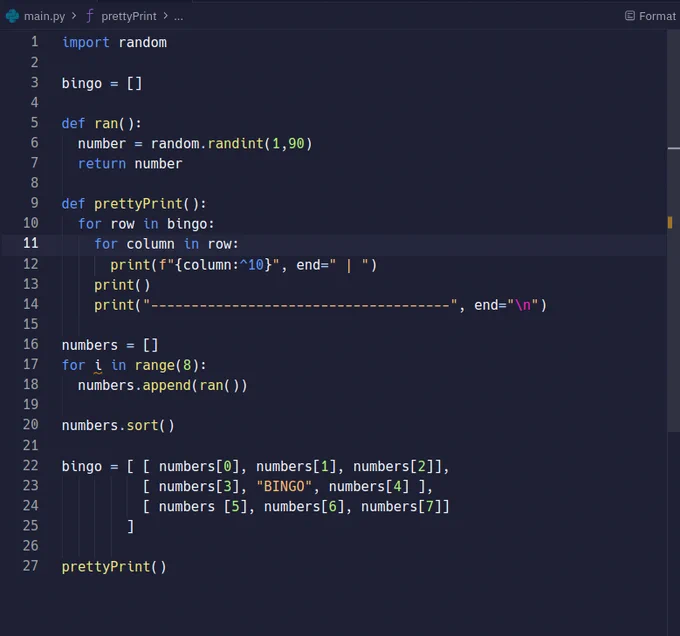Click 'for row in bingo:' line
680x636 pixels.
[x=146, y=224]
